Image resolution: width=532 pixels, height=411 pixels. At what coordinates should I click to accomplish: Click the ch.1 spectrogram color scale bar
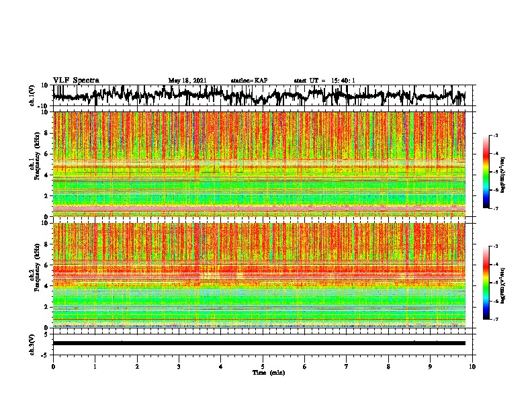point(486,172)
